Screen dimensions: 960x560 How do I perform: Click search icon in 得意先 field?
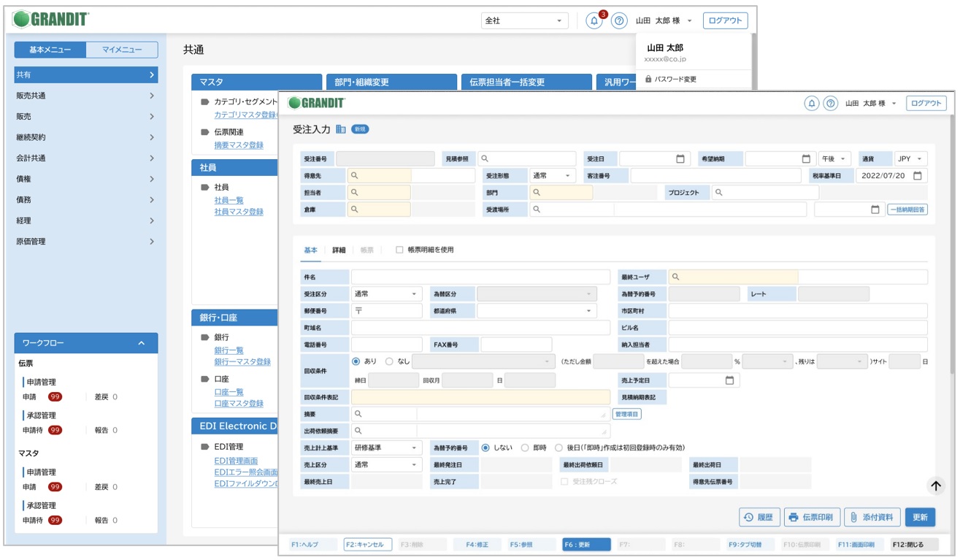[354, 176]
